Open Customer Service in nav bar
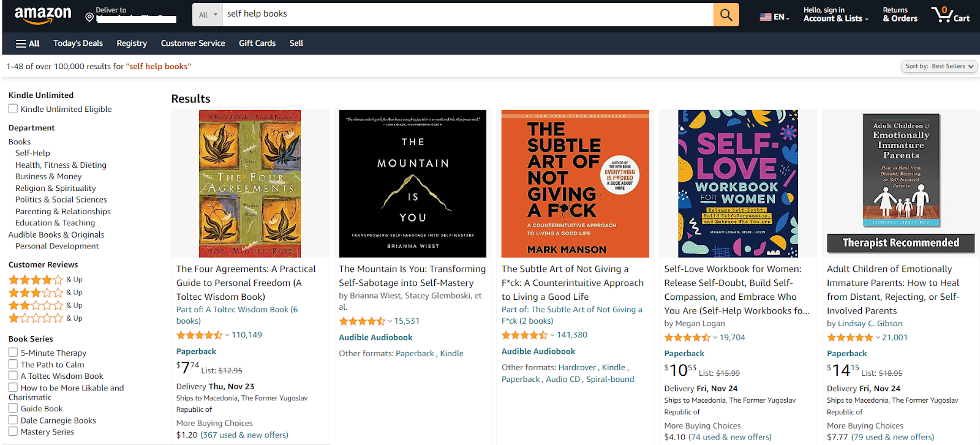Screen dimensions: 980x445 [193, 43]
